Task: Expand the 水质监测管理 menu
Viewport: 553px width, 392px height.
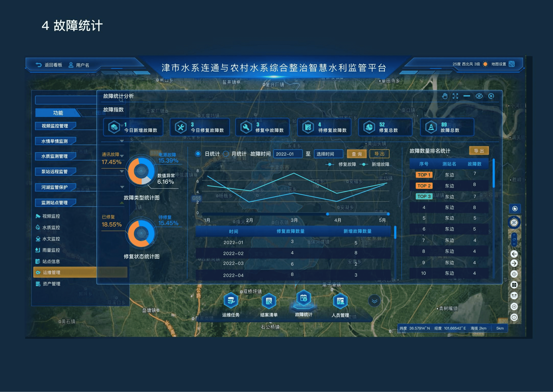Action: [x=56, y=156]
